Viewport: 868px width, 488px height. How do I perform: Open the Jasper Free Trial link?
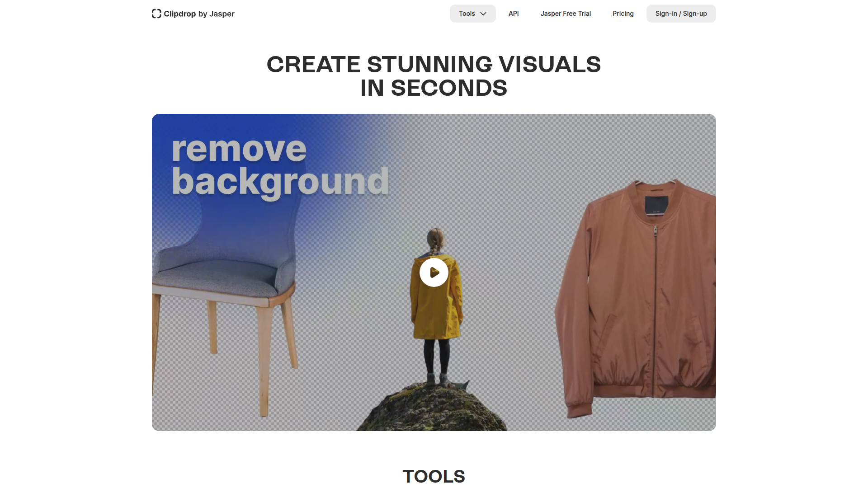(566, 14)
